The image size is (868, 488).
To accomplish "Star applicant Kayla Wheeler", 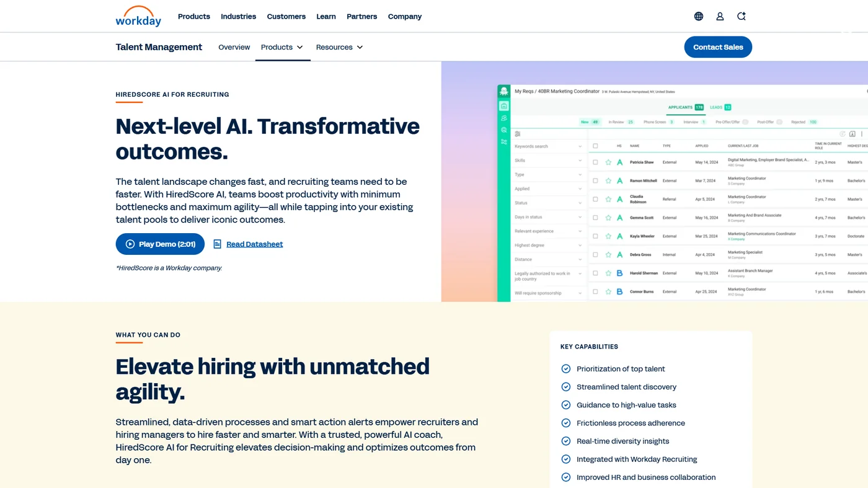I will click(x=608, y=236).
